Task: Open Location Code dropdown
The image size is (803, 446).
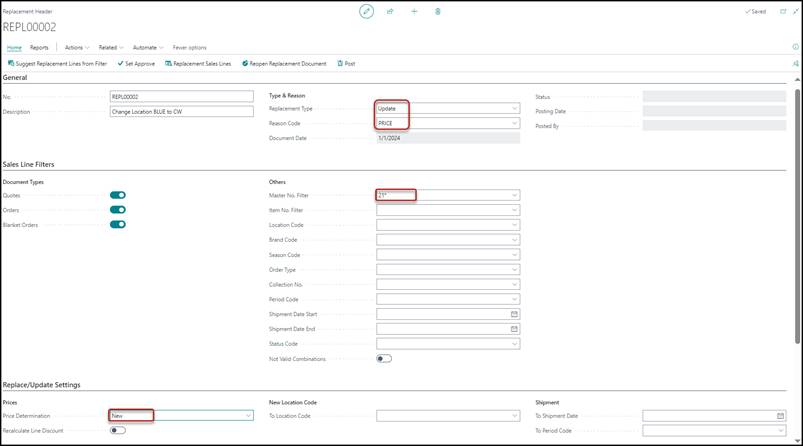Action: pyautogui.click(x=514, y=225)
